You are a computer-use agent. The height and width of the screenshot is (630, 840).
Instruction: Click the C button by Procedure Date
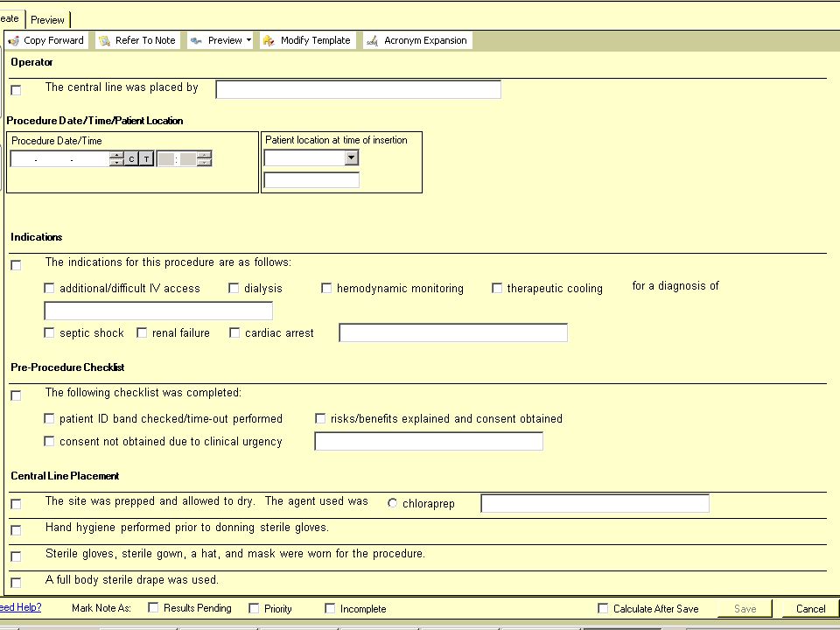coord(131,158)
